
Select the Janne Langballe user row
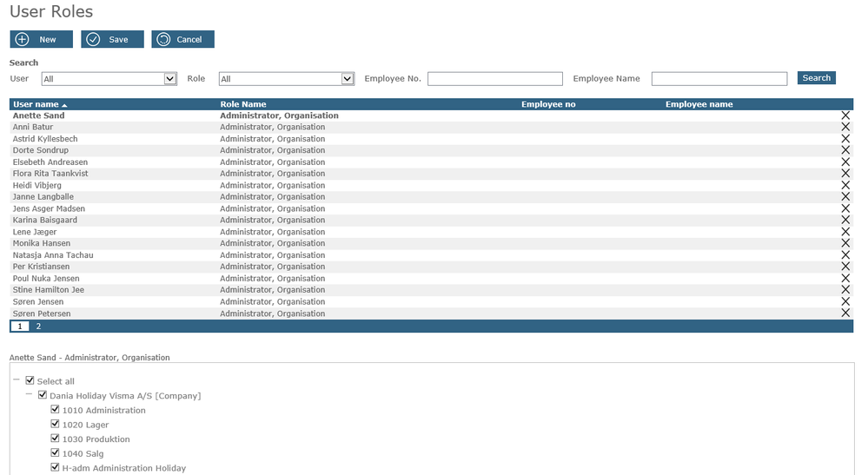point(431,196)
